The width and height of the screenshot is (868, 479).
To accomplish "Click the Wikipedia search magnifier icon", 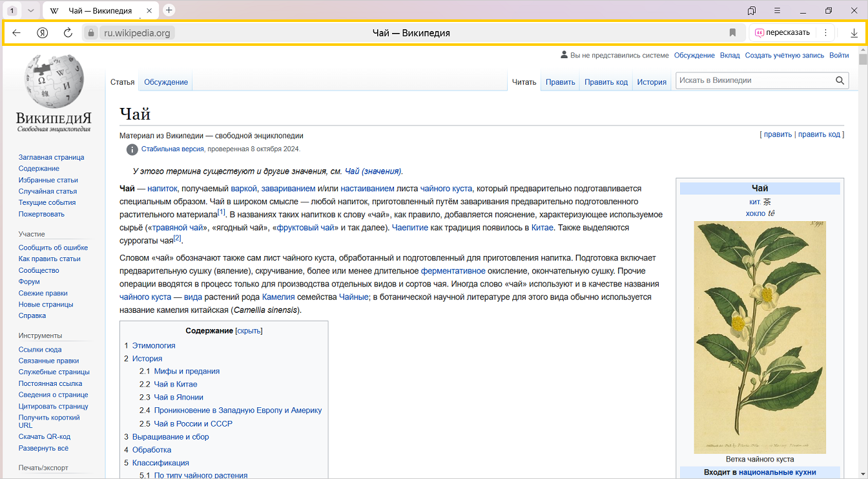I will click(x=840, y=81).
